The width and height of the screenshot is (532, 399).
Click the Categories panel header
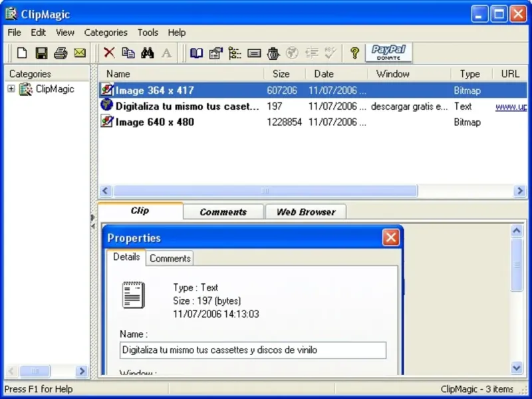47,74
